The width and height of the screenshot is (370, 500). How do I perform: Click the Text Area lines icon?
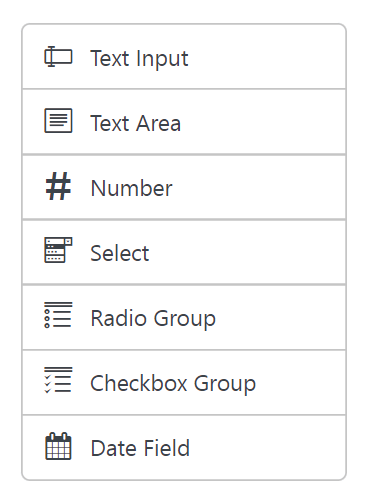[x=58, y=120]
